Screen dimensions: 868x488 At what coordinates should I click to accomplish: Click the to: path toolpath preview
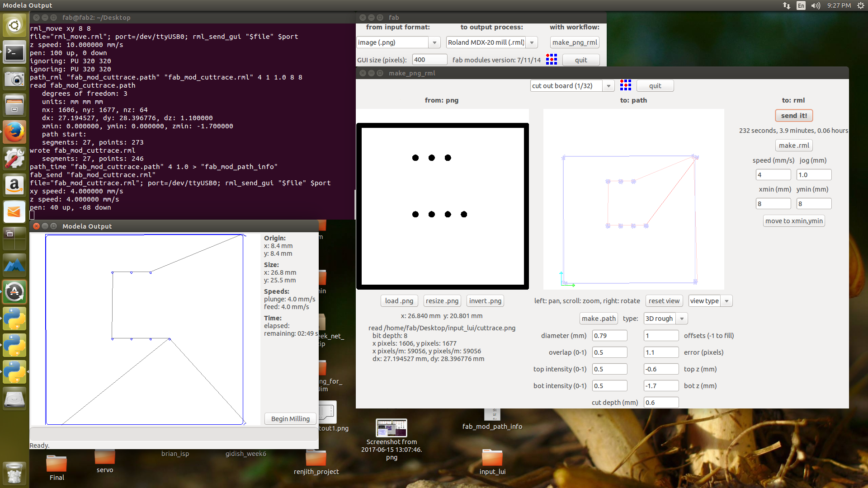click(x=633, y=199)
